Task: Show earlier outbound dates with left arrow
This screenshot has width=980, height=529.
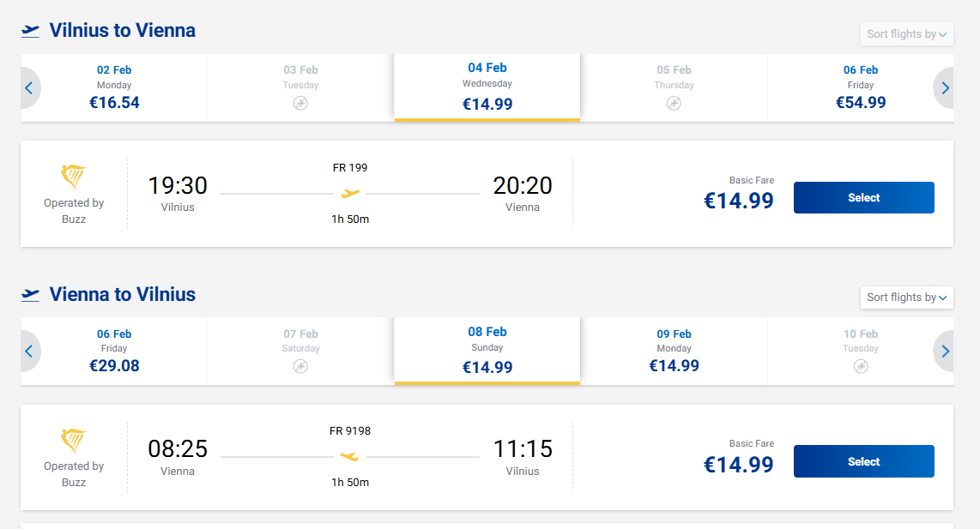Action: (x=29, y=87)
